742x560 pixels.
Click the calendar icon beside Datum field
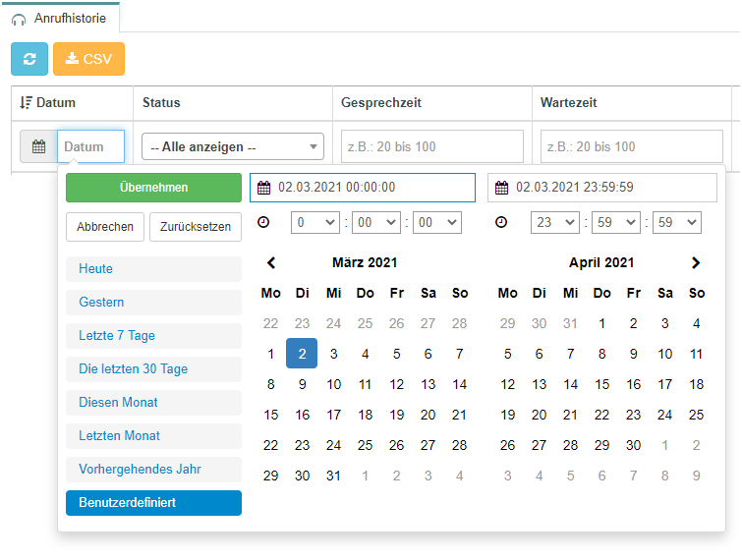tap(38, 146)
